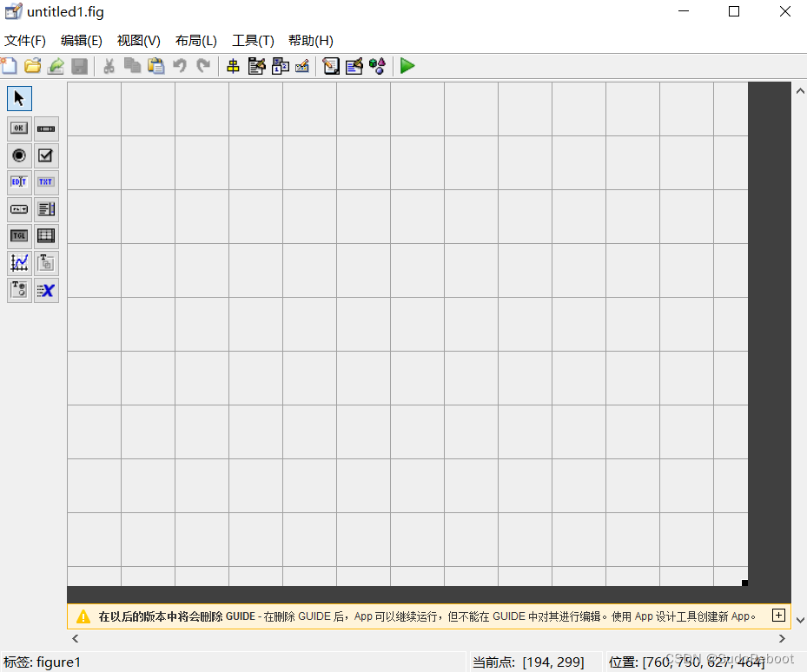Viewport: 807px width, 672px height.
Task: Redo the last action
Action: tap(203, 66)
